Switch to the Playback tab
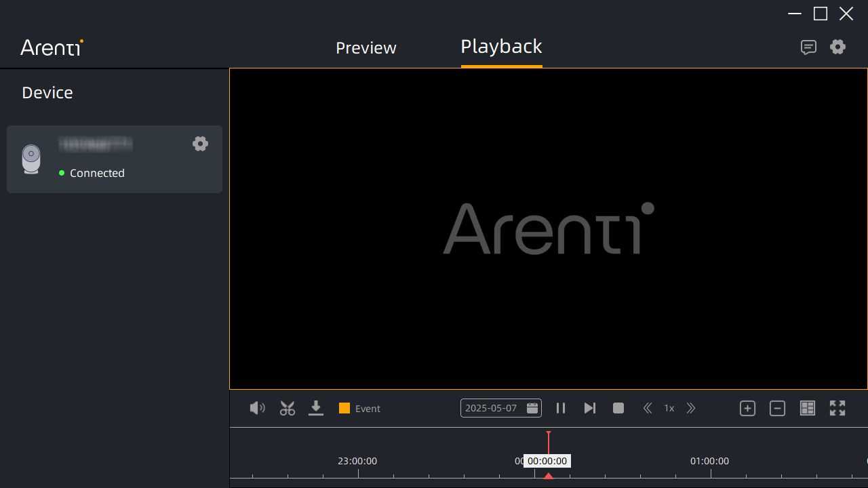868x488 pixels. tap(501, 46)
